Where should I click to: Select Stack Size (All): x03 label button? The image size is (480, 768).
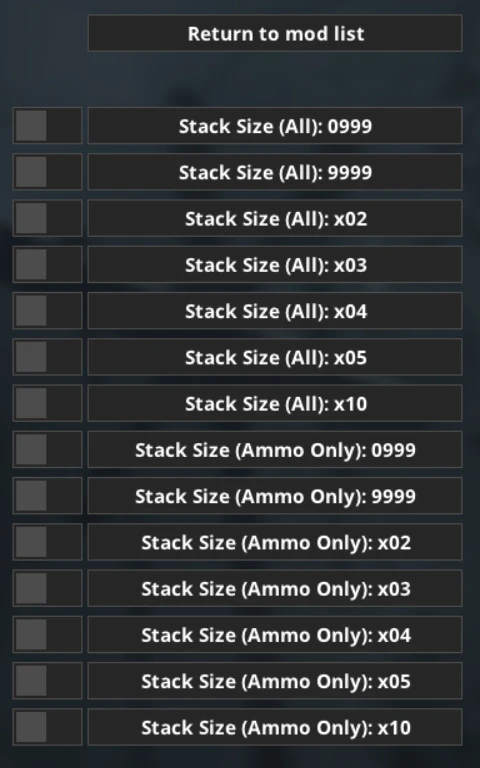point(275,264)
